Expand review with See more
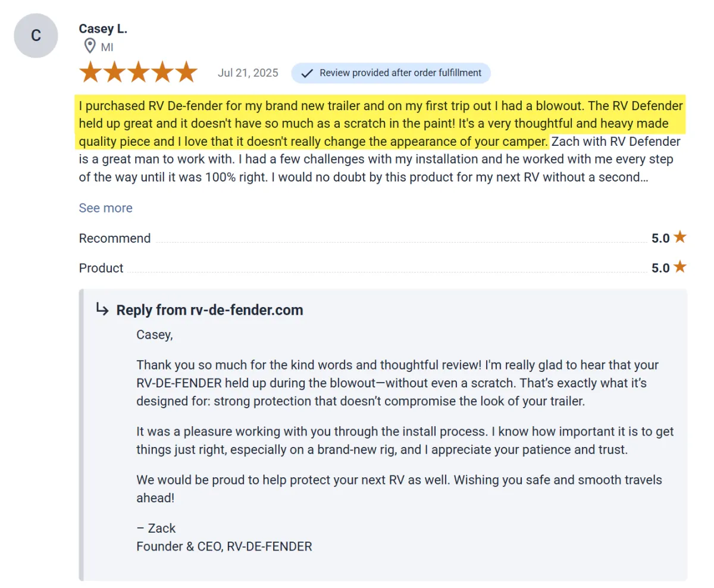714x588 pixels. (x=105, y=208)
